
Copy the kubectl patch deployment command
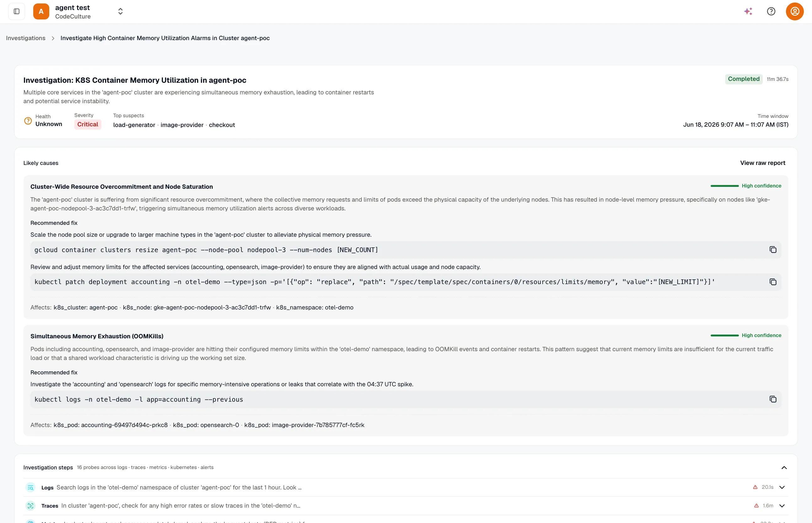pyautogui.click(x=772, y=282)
